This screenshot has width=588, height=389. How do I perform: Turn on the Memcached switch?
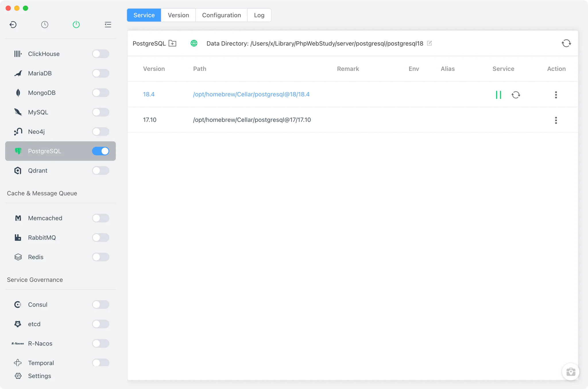coord(100,218)
